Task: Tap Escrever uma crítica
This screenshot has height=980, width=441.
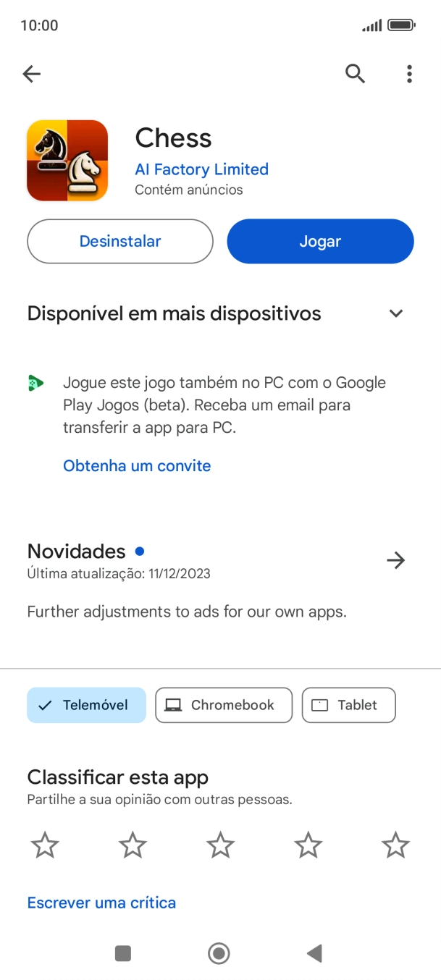Action: (x=101, y=903)
